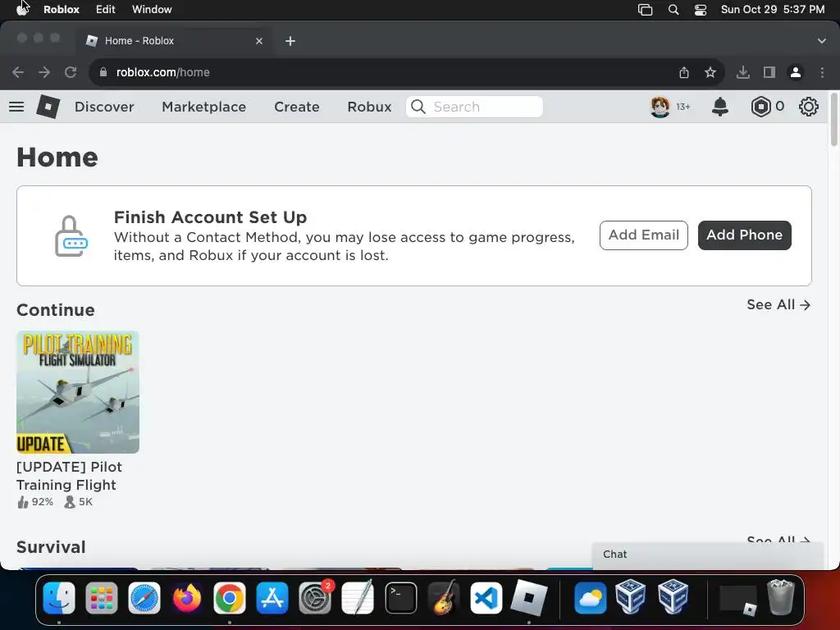
Task: Open the Roblox app in dock
Action: pos(529,598)
